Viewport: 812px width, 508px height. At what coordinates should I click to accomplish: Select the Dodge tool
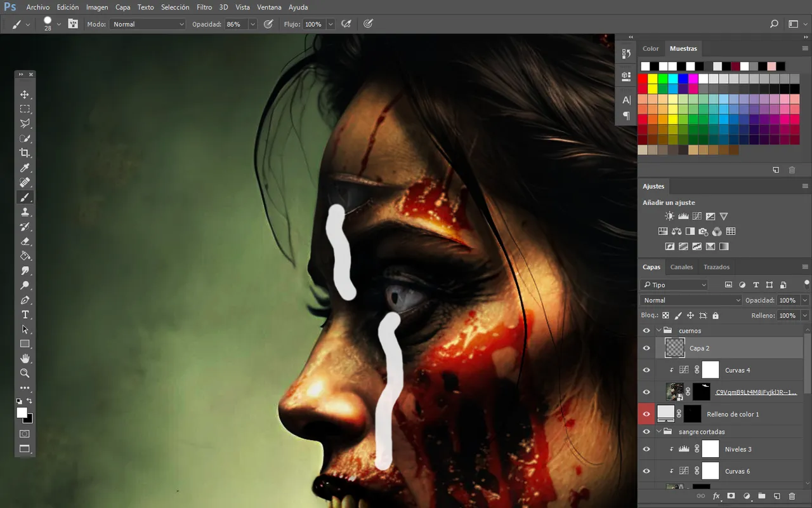tap(25, 285)
